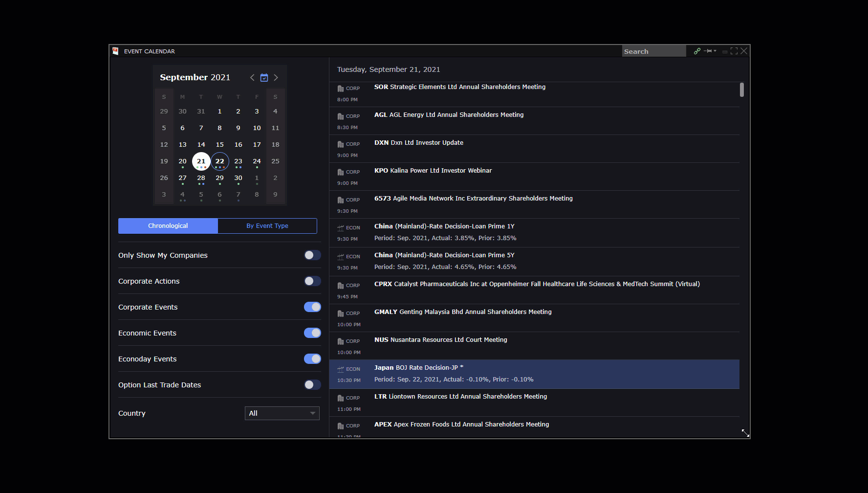Turn on the Corporate Actions toggle
This screenshot has height=493, width=868.
tap(312, 281)
